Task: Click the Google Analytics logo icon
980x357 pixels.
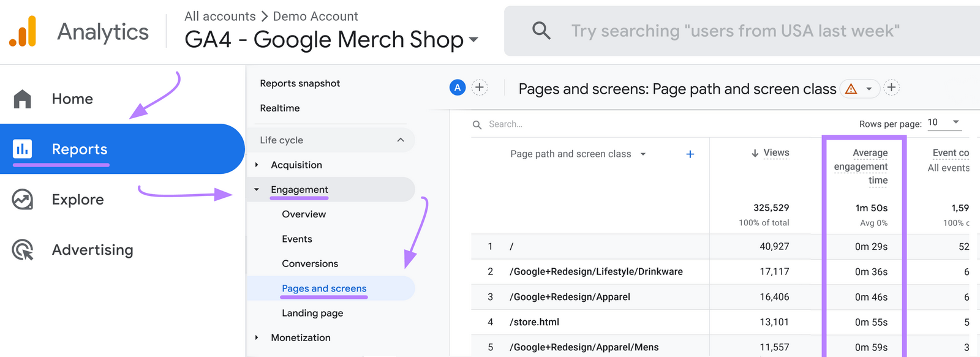Action: (x=23, y=32)
